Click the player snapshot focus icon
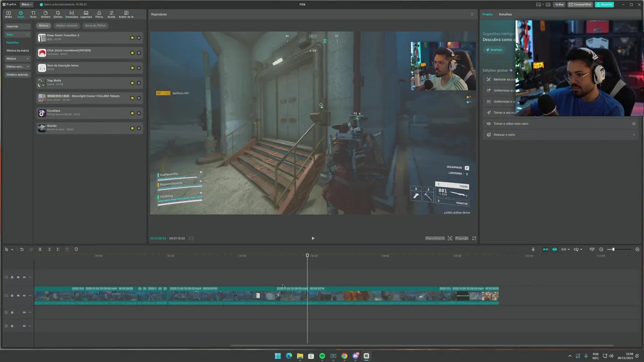Image resolution: width=644 pixels, height=362 pixels. point(450,238)
